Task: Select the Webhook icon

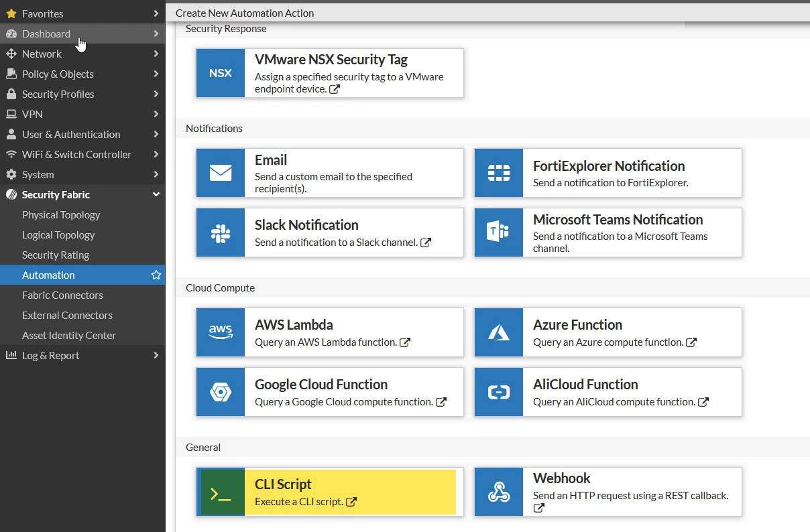Action: click(x=499, y=492)
